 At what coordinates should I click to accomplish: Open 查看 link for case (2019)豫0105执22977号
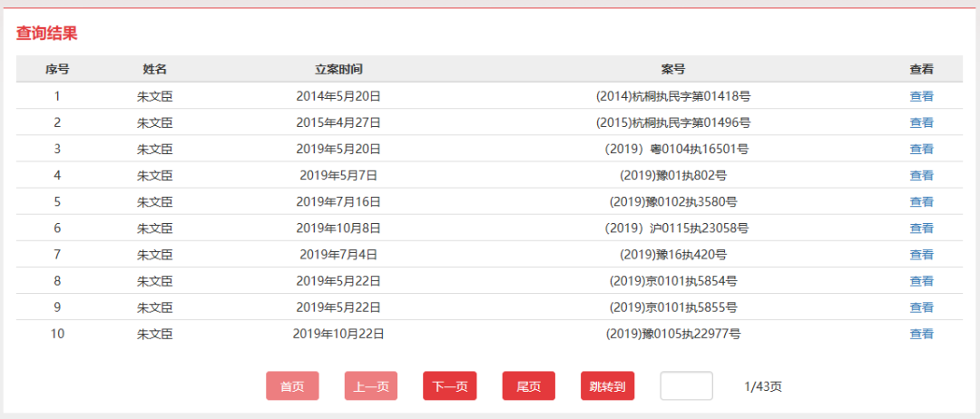pos(921,334)
